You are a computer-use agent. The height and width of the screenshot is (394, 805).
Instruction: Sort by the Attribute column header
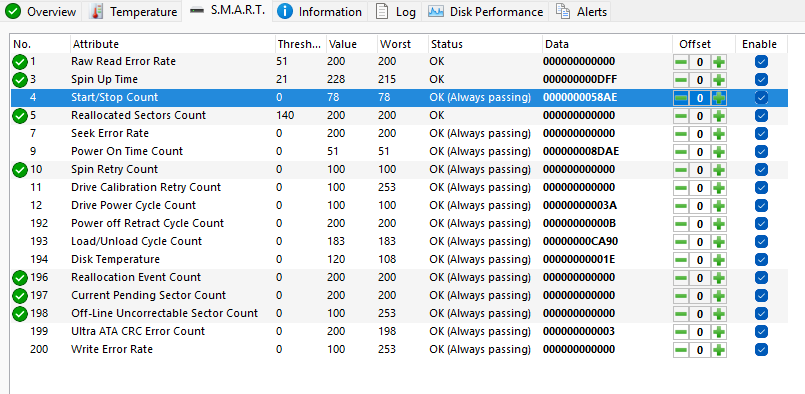[172, 44]
